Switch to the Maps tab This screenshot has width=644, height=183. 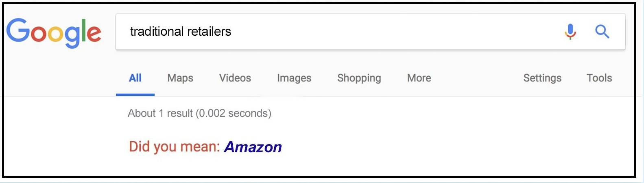pyautogui.click(x=180, y=78)
